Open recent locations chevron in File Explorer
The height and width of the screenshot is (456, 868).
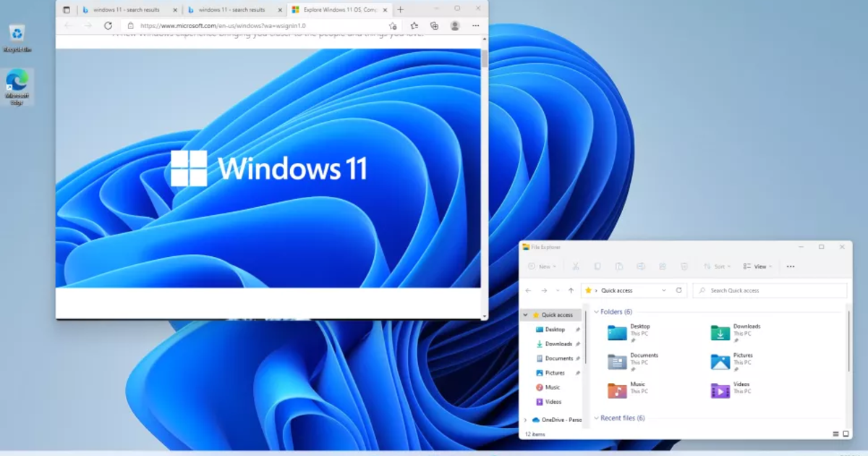click(x=558, y=290)
